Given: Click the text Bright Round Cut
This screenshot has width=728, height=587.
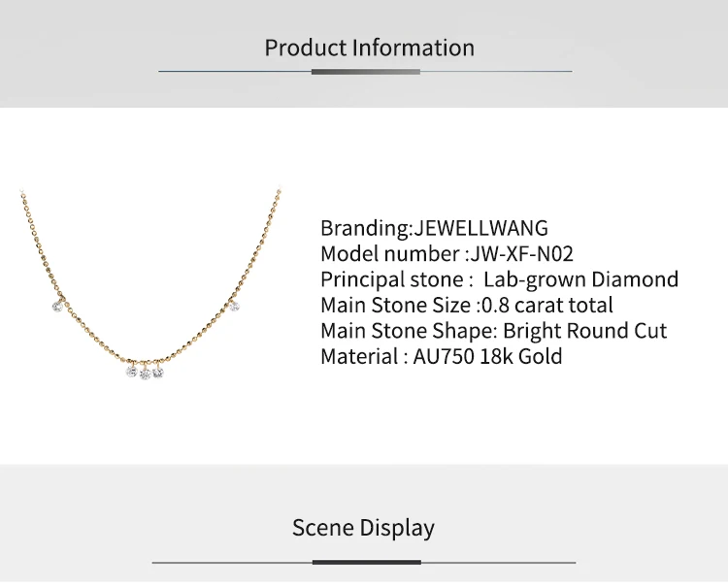Looking at the screenshot, I should [x=585, y=331].
